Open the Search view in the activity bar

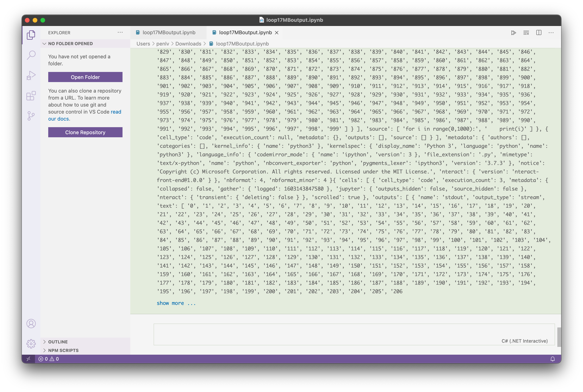point(31,55)
